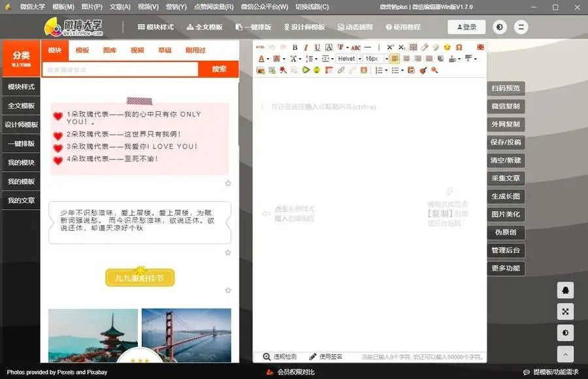This screenshot has width=588, height=379.
Task: Switch editor to HTML source view
Action: tap(260, 47)
